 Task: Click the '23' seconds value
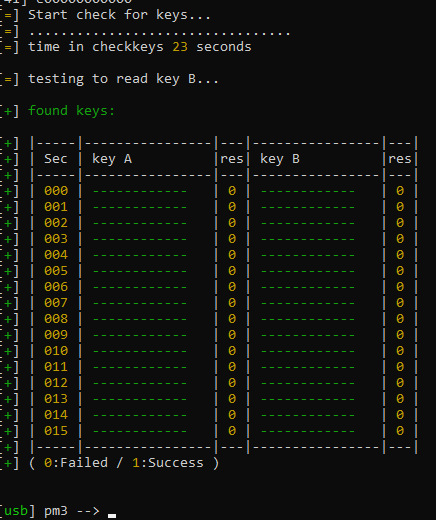coord(180,47)
